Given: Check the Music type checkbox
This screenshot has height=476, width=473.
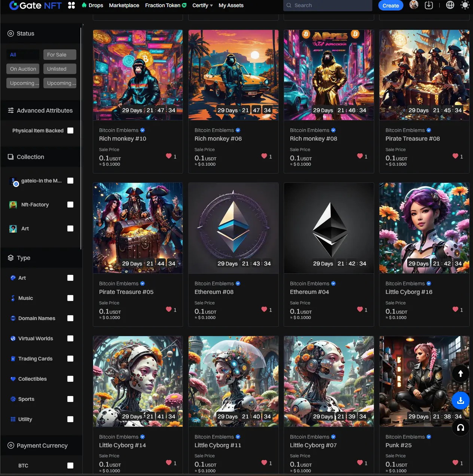Looking at the screenshot, I should coord(70,298).
